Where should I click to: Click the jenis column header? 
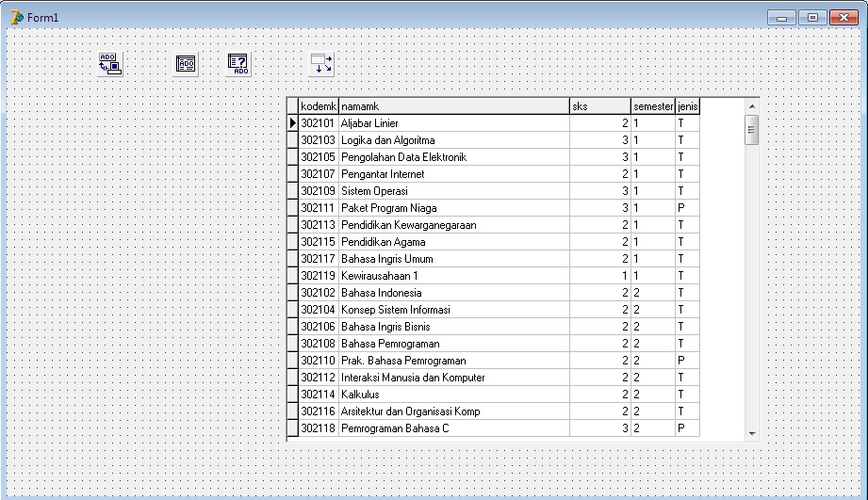point(688,106)
